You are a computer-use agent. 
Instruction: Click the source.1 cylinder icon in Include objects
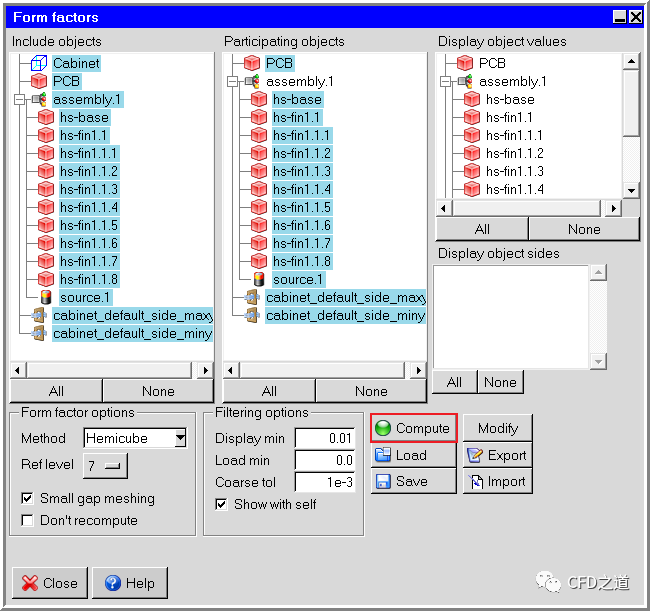point(45,297)
